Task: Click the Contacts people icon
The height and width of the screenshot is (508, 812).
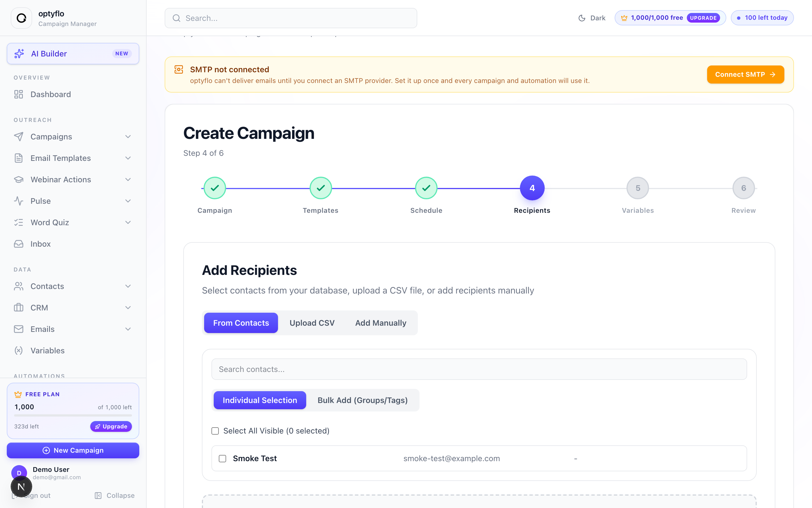Action: point(18,286)
